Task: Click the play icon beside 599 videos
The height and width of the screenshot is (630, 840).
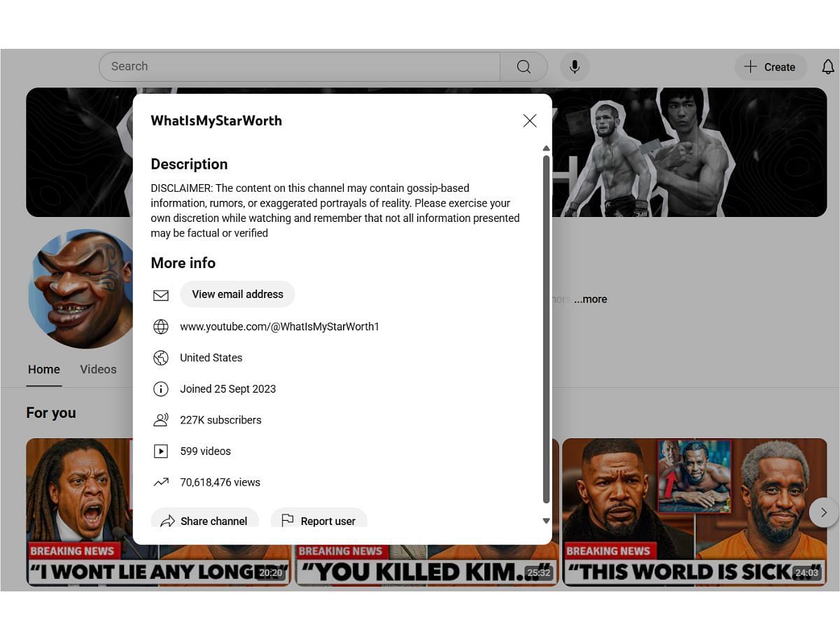Action: (161, 451)
